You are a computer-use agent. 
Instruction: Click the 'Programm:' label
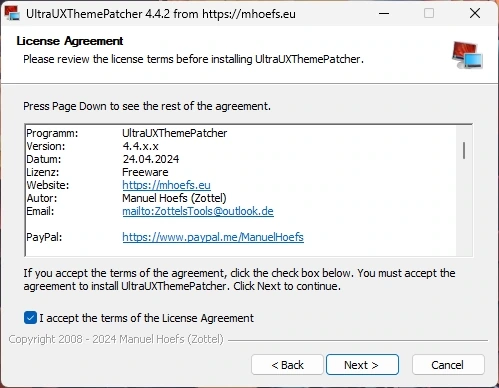[52, 133]
